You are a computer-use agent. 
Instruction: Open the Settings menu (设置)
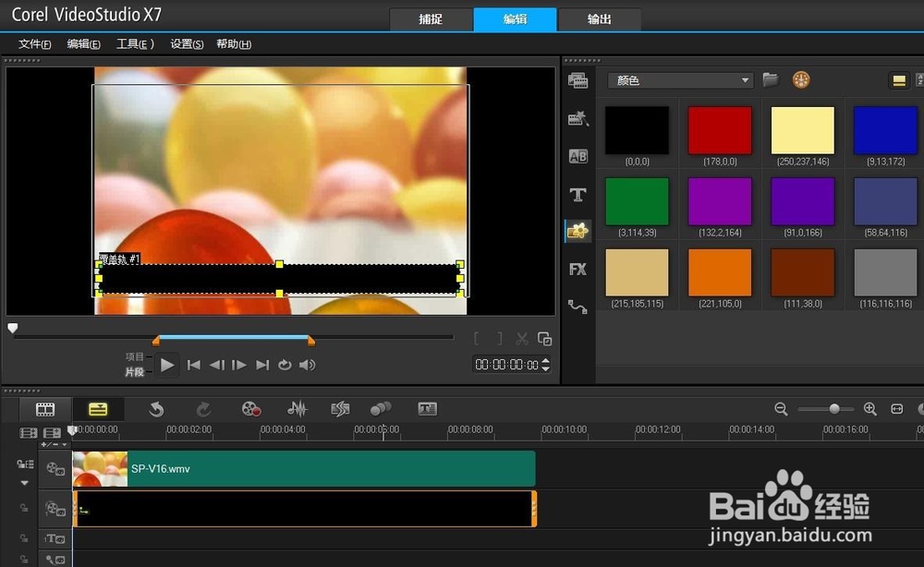pyautogui.click(x=187, y=44)
